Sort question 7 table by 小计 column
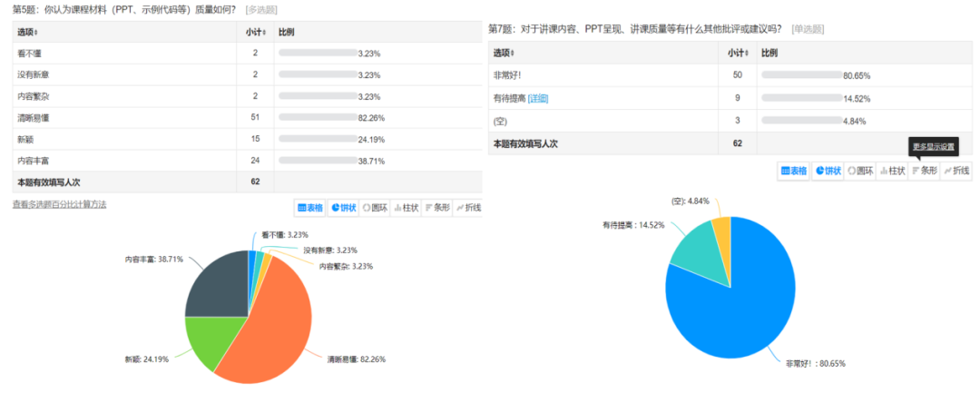 click(x=740, y=54)
